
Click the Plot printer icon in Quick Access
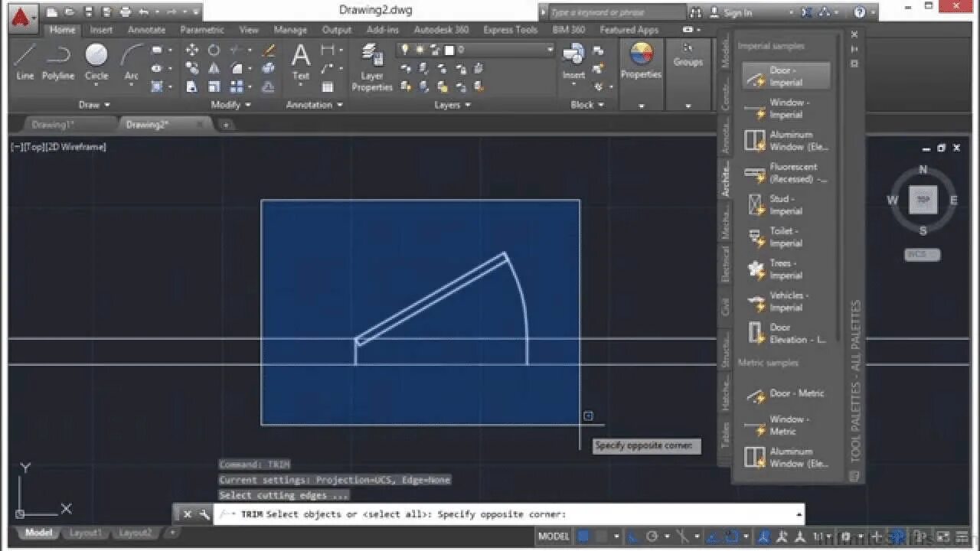(126, 12)
